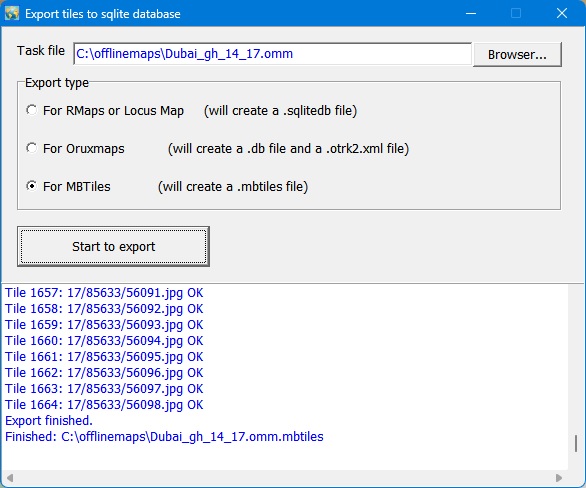Click right arrow of horizontal scrollbar
This screenshot has width=586, height=488.
[x=559, y=478]
